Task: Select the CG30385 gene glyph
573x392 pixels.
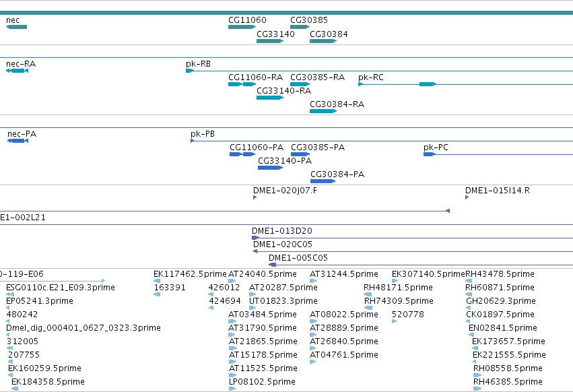Action: 300,27
